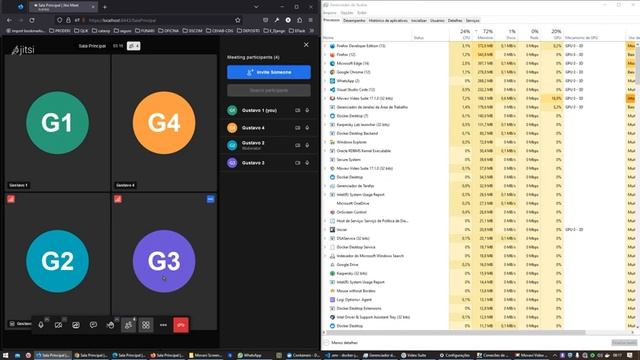Show more bookmarks with chevron in Firefox

(x=312, y=31)
